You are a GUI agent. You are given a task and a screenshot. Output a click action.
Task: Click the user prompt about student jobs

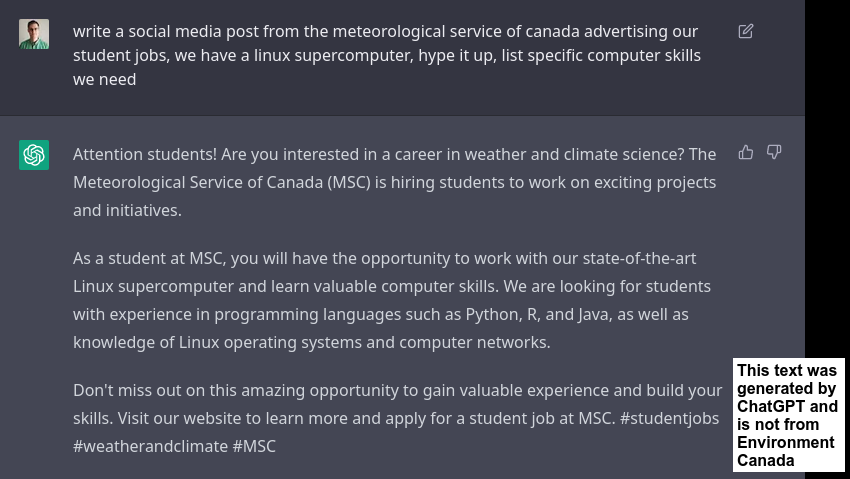pos(387,55)
